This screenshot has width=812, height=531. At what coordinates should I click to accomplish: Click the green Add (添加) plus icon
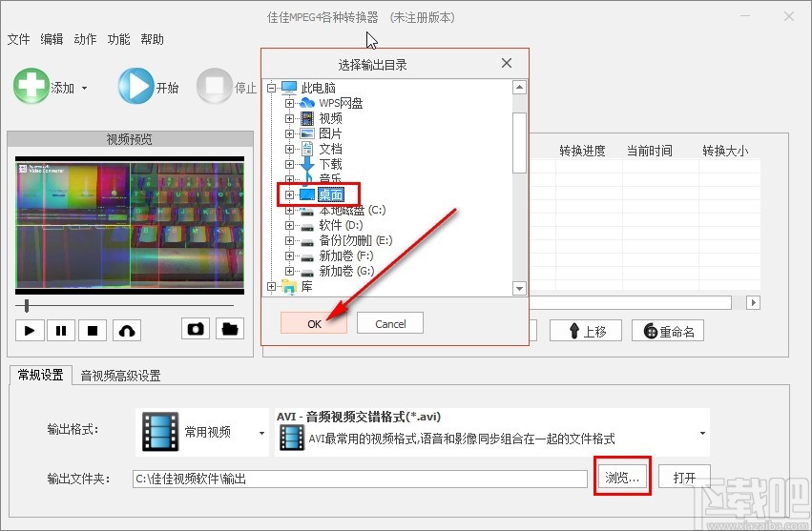[31, 86]
